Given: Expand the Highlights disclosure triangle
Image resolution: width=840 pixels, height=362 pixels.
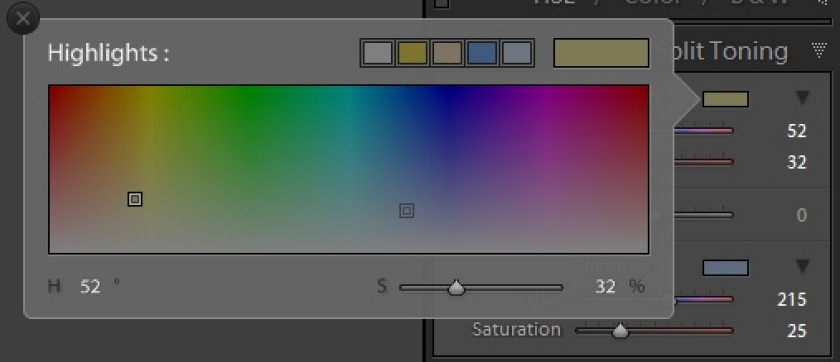Looking at the screenshot, I should tap(802, 98).
